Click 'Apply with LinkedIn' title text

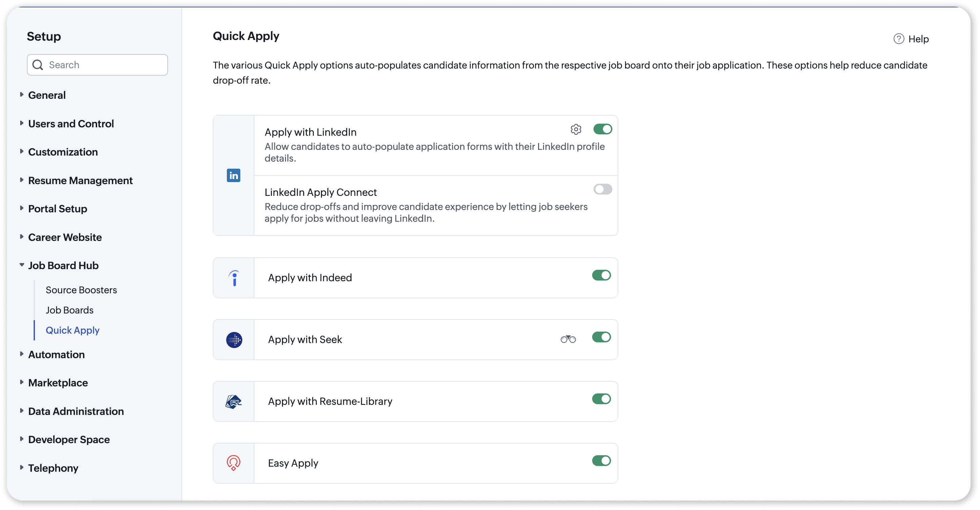pyautogui.click(x=311, y=132)
